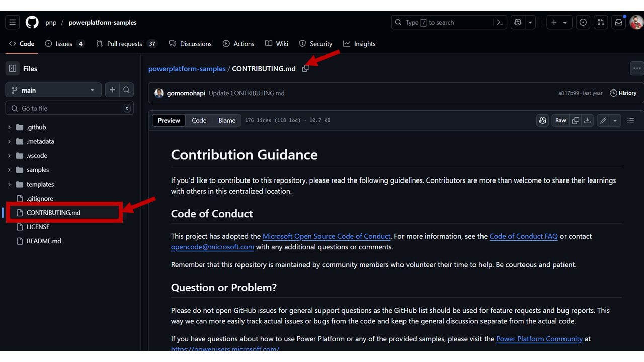Open the Copilot dropdown arrow in header
644x362 pixels.
(x=530, y=22)
